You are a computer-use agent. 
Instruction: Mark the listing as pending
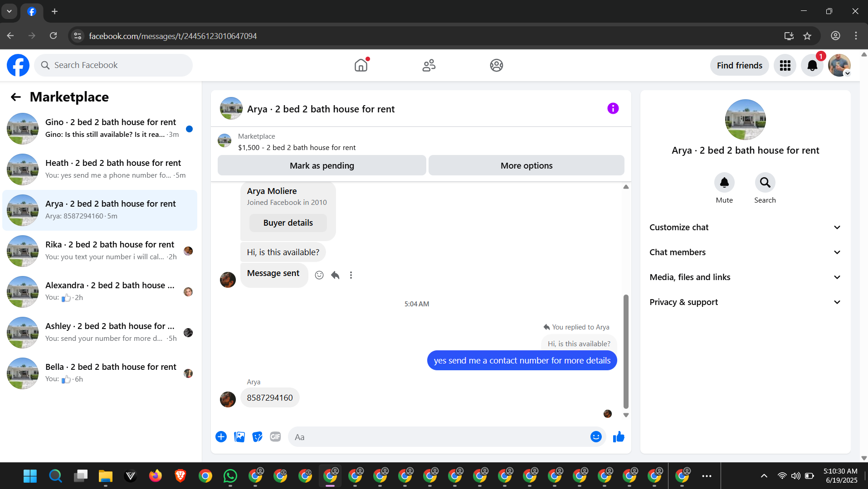click(x=322, y=165)
